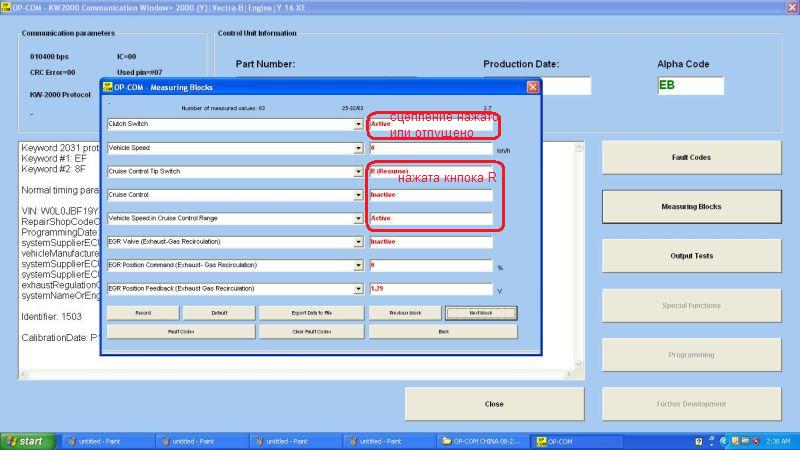
Task: Click the large Close button at bottom
Action: point(494,404)
